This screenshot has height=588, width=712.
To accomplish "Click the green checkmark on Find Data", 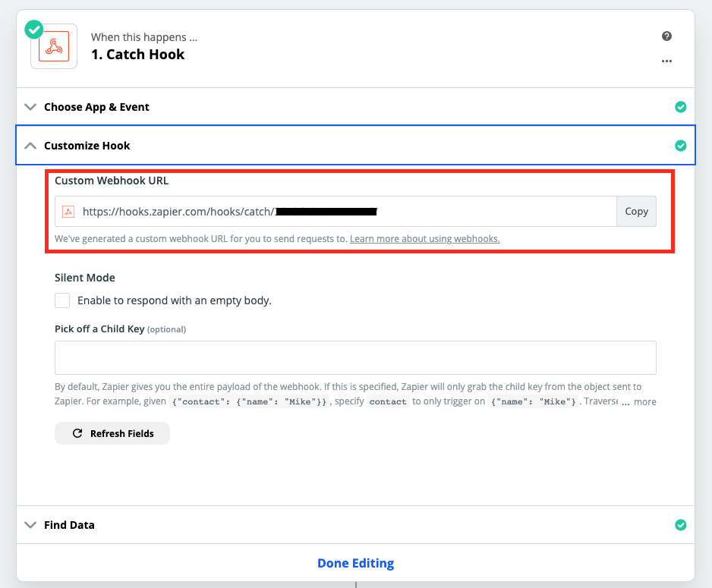I will [681, 525].
